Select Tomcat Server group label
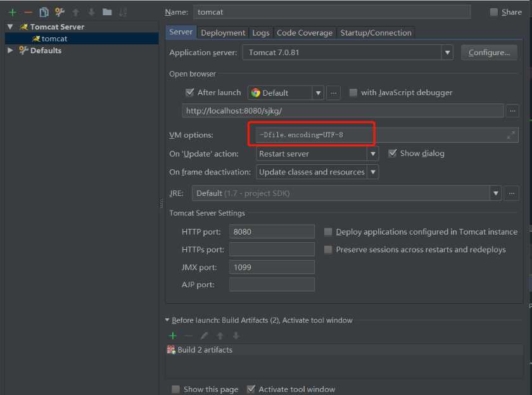 coord(57,27)
